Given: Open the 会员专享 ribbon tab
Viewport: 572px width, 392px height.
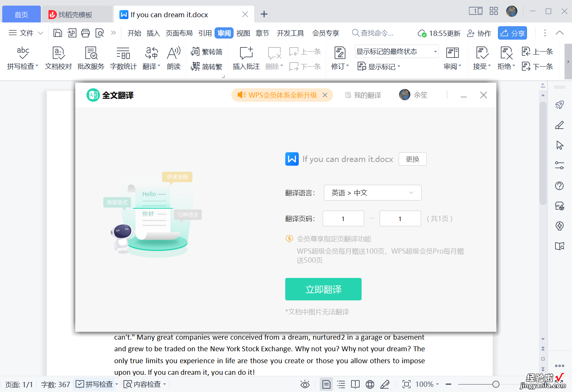Looking at the screenshot, I should tap(326, 33).
